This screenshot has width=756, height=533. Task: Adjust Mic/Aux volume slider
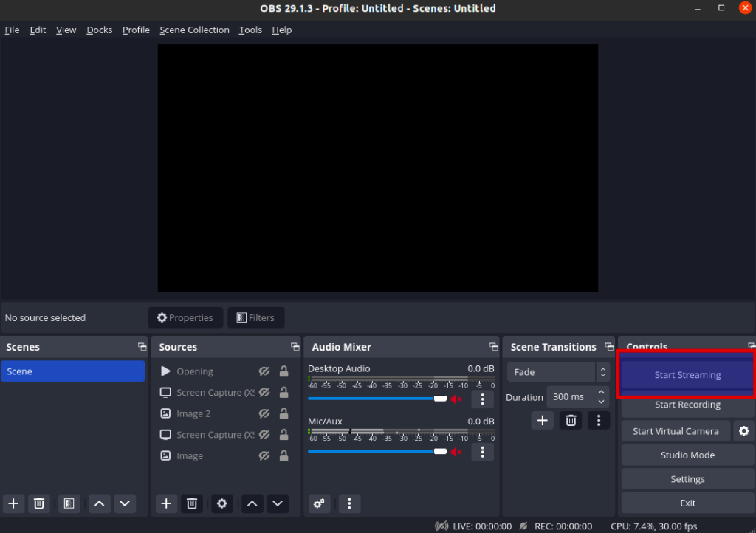click(377, 451)
